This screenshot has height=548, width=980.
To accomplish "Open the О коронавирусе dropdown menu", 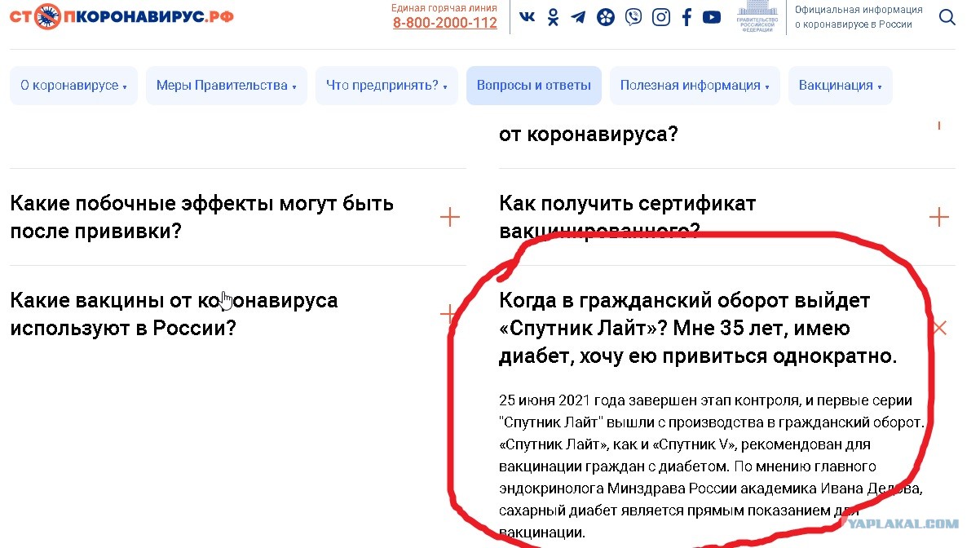I will tap(74, 86).
